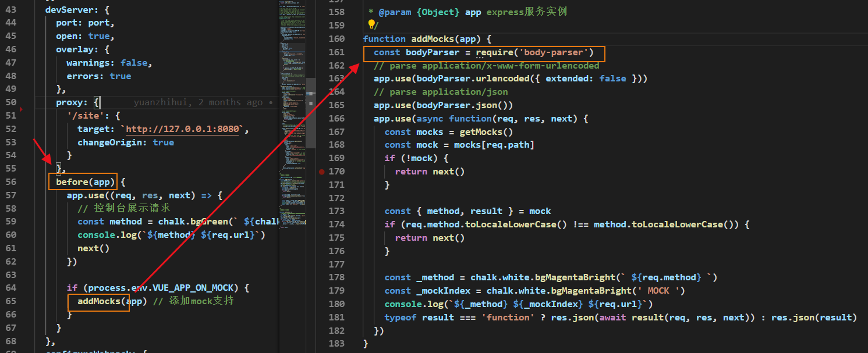Click require('body-parser') on line 161

[x=534, y=52]
